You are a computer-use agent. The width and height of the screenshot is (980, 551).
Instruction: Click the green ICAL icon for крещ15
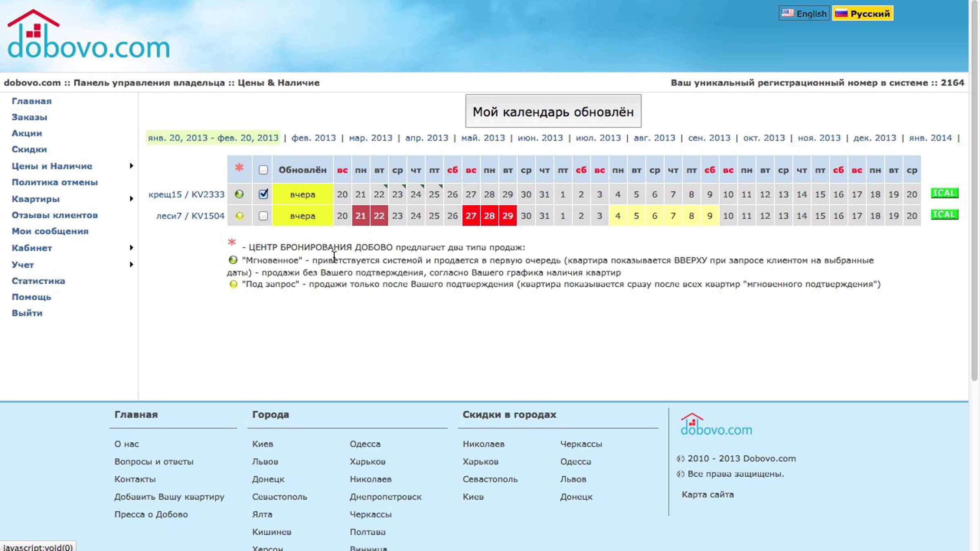(x=944, y=193)
